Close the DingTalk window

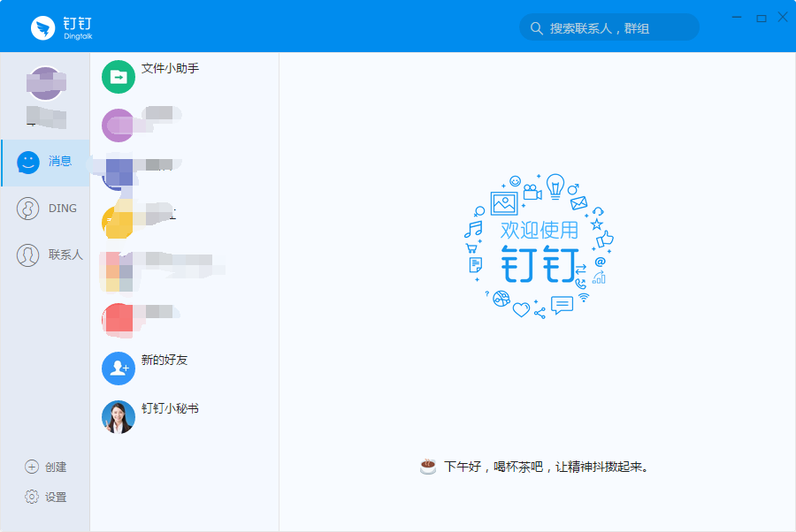783,18
